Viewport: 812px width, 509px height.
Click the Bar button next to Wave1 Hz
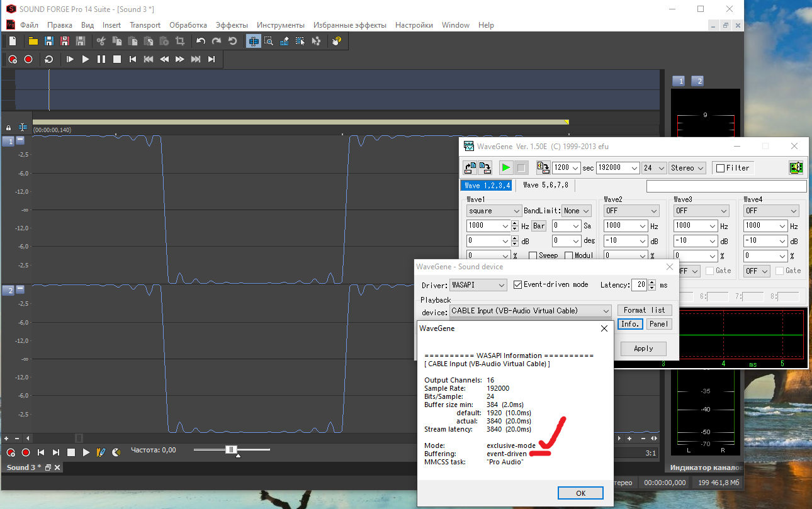[x=539, y=225]
